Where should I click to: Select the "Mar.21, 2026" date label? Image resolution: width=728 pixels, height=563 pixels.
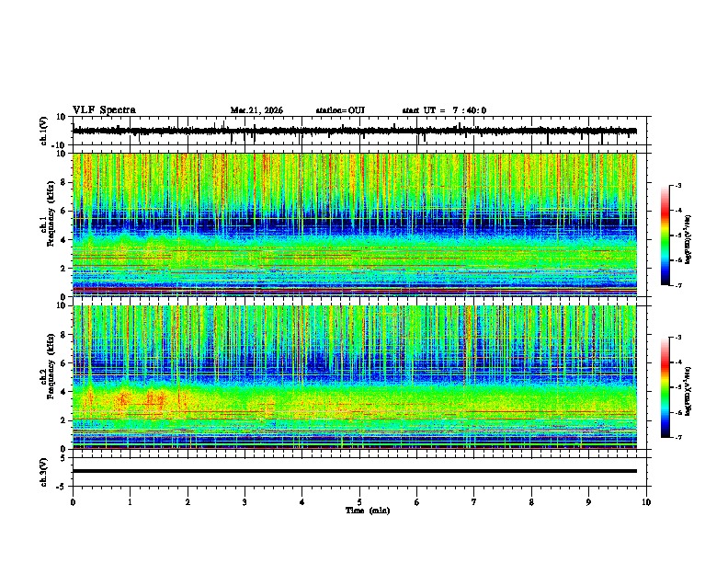tap(256, 110)
